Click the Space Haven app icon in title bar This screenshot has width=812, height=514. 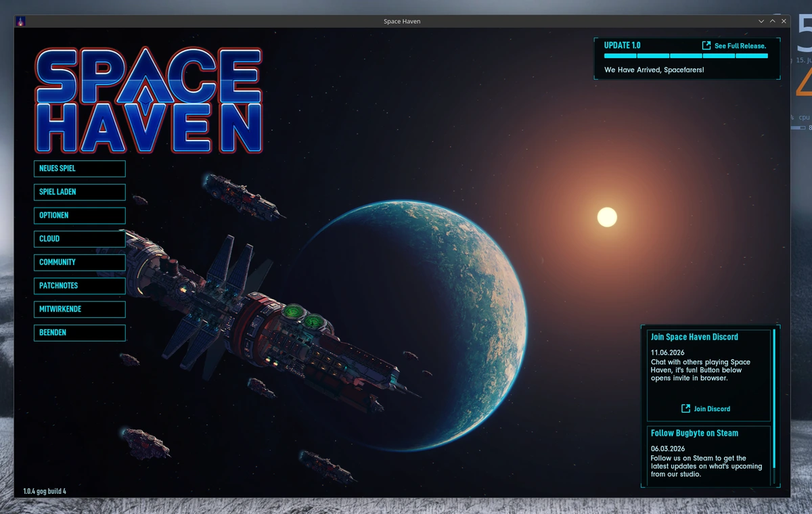click(21, 22)
